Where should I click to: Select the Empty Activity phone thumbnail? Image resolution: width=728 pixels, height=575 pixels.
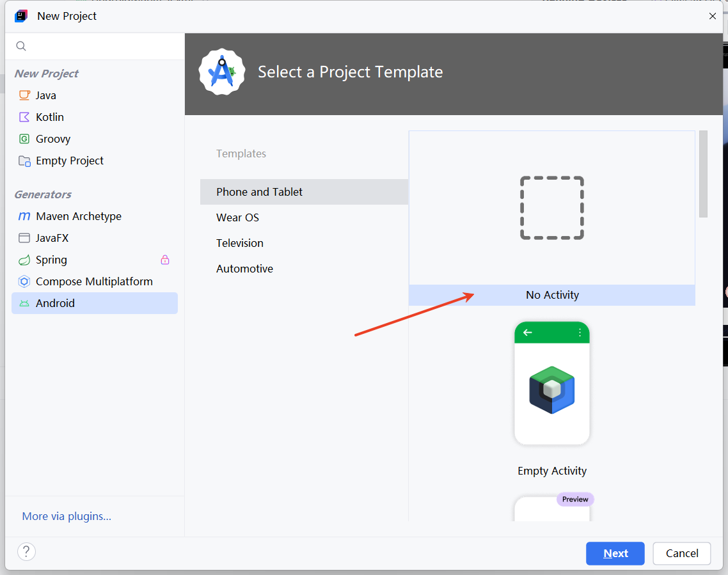(x=552, y=383)
